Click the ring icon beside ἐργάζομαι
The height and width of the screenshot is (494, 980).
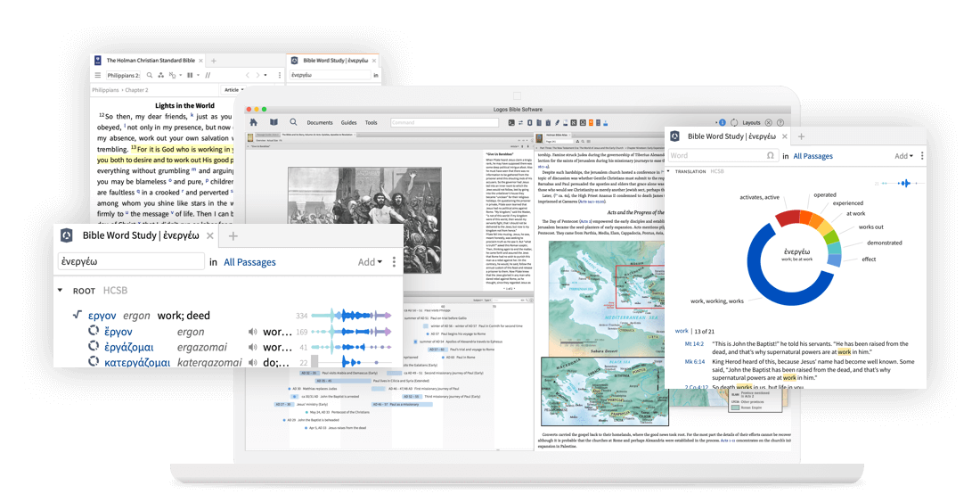[94, 346]
